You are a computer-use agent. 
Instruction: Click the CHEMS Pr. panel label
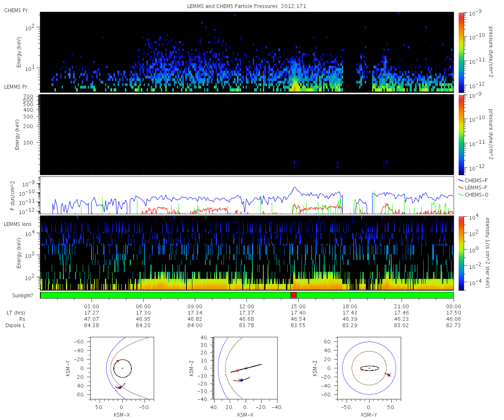tap(17, 10)
